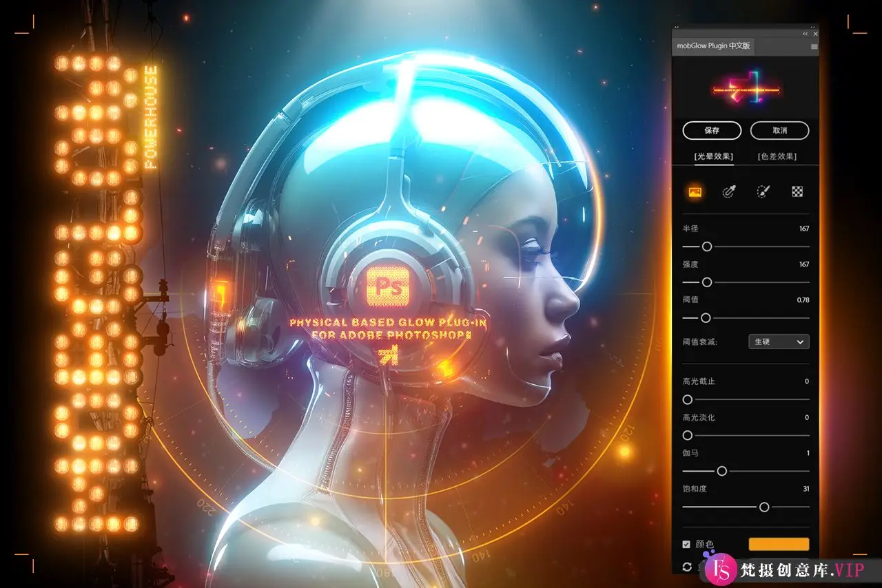Image resolution: width=882 pixels, height=588 pixels.
Task: Select the brush selection icon
Action: pos(763,192)
